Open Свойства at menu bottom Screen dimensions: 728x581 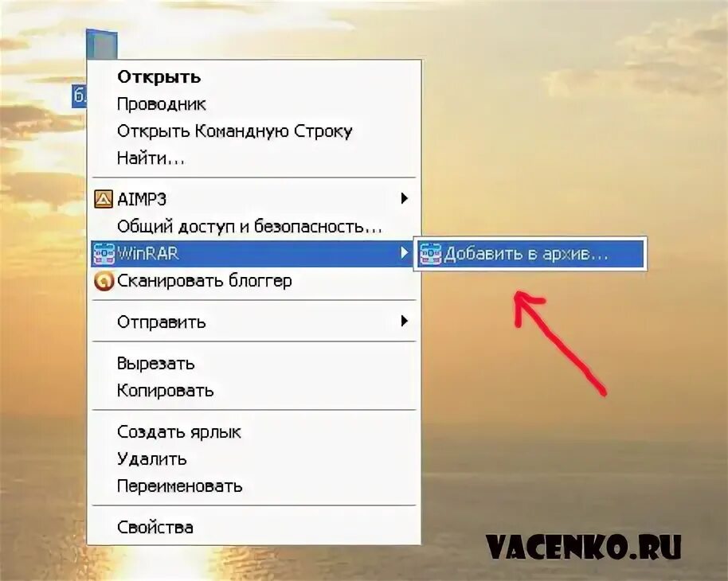click(x=155, y=527)
